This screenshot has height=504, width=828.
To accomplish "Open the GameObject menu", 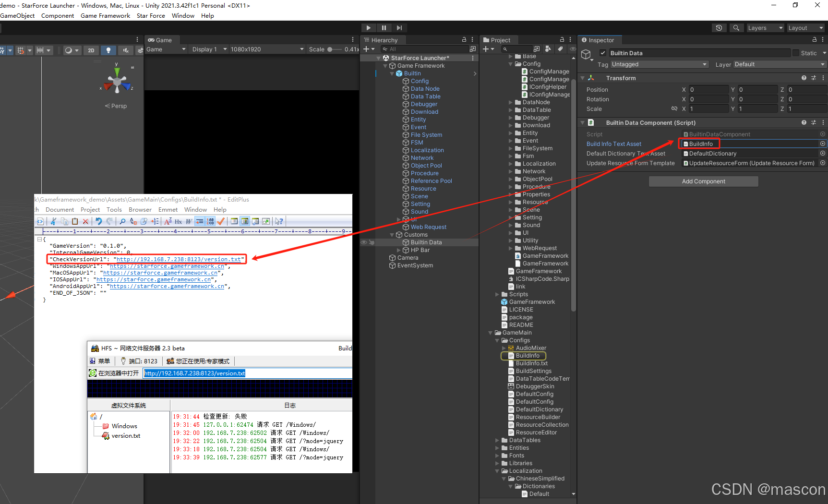I will tap(17, 15).
